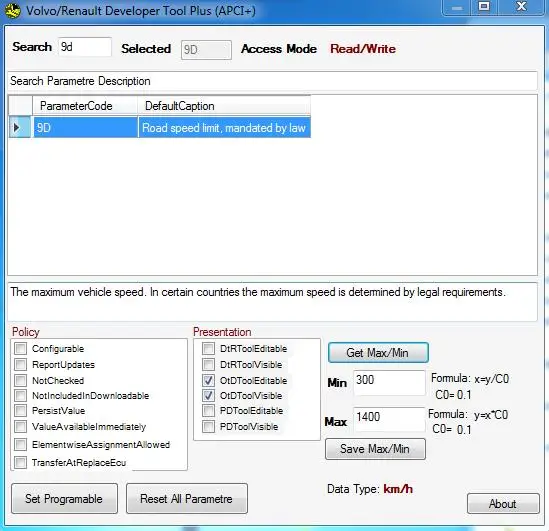Viewport: 549px width, 531px height.
Task: Enable PDToolEditable checkbox
Action: (x=208, y=410)
